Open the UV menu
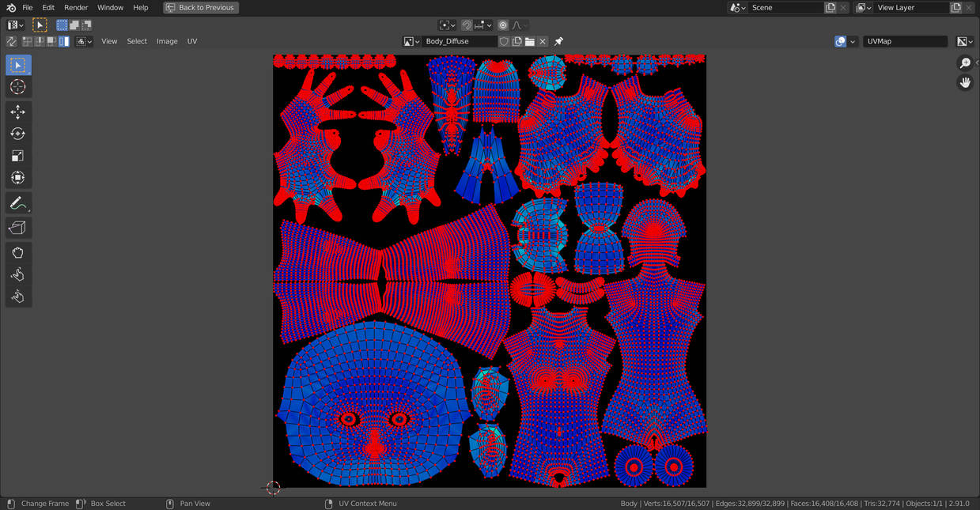 tap(192, 41)
